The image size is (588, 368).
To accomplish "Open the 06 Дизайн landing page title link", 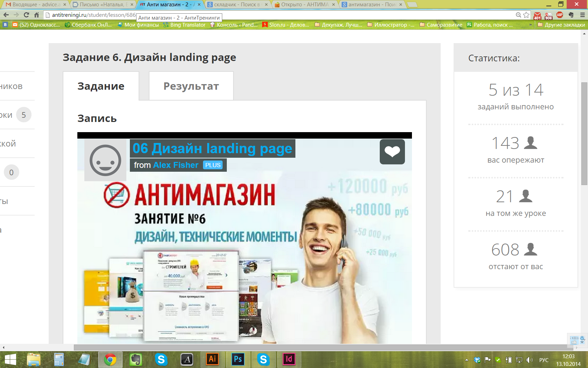I will coord(212,149).
